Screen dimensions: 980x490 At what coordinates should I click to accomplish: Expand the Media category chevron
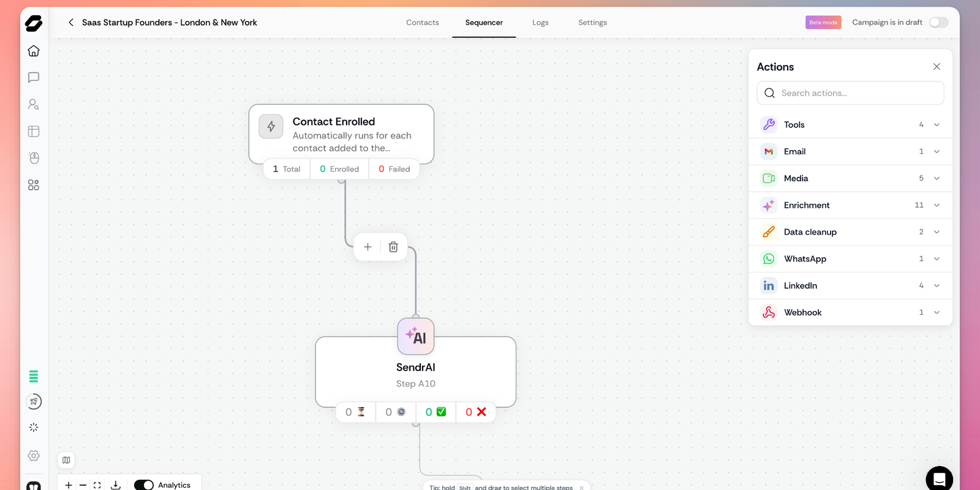[x=937, y=178]
